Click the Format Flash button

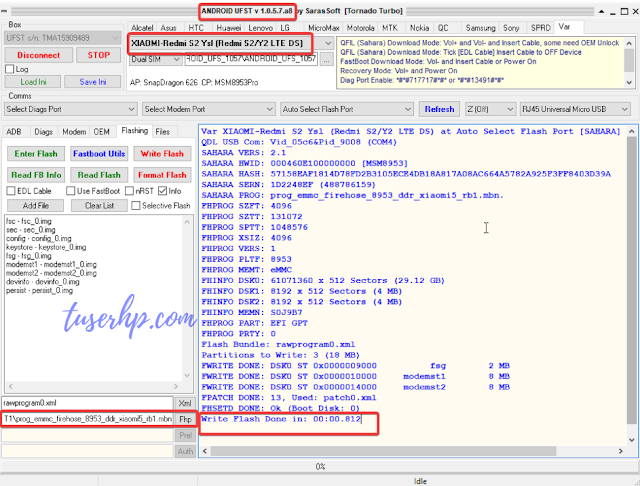162,175
